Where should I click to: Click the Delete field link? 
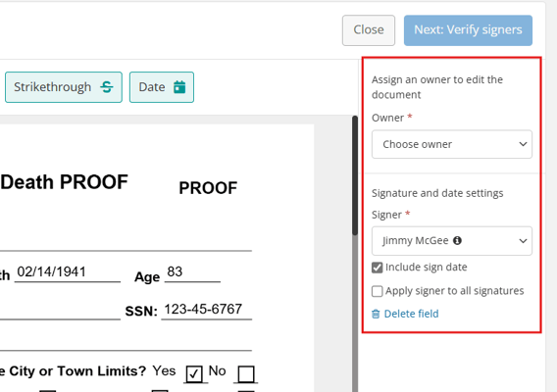411,314
